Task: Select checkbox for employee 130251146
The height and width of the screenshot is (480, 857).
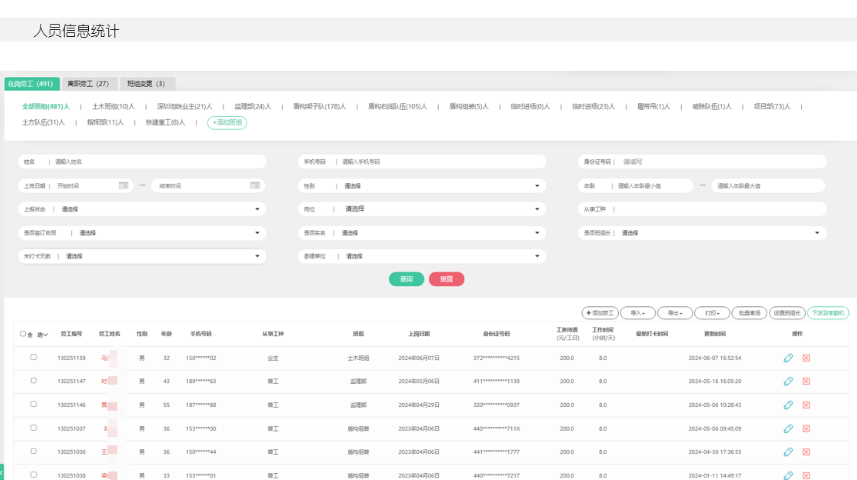Action: [x=33, y=403]
